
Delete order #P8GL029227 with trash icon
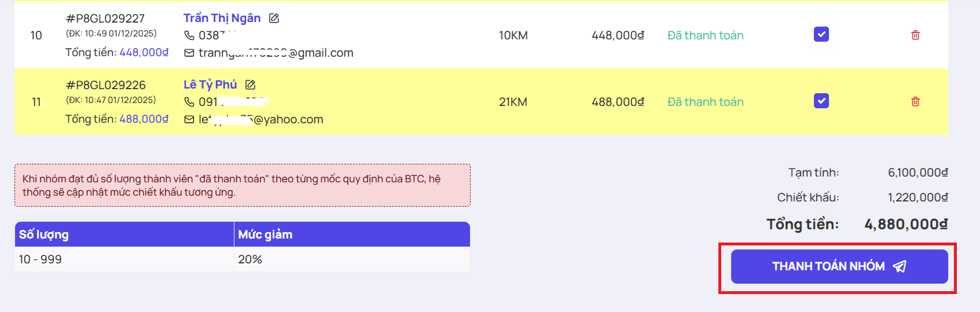[915, 35]
